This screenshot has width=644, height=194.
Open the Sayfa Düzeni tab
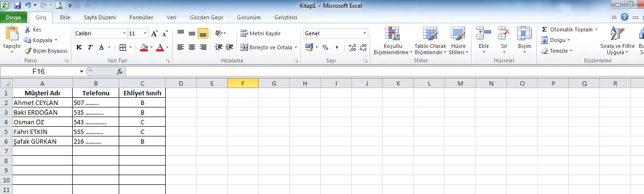coord(100,17)
